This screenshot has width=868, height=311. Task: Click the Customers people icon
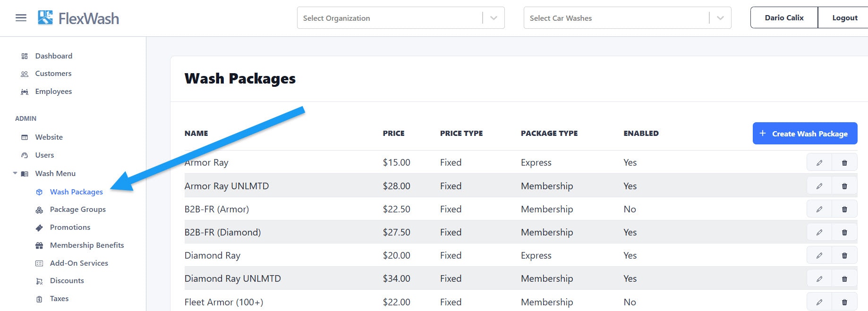click(x=25, y=74)
